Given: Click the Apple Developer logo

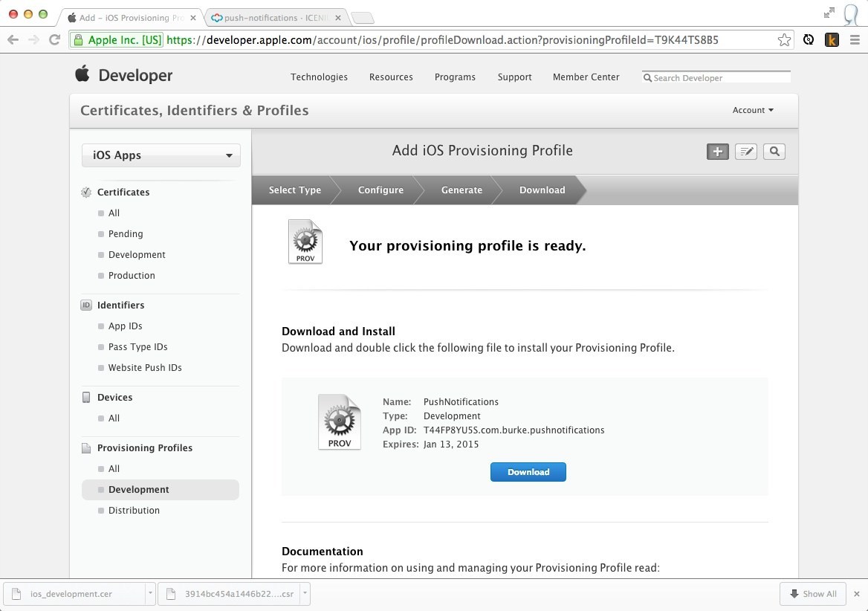Looking at the screenshot, I should click(x=123, y=75).
